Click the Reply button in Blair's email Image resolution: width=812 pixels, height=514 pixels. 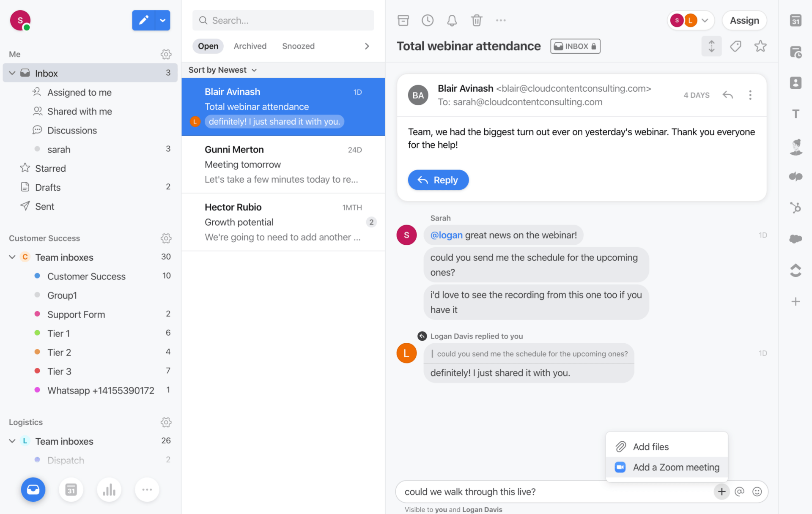point(438,180)
